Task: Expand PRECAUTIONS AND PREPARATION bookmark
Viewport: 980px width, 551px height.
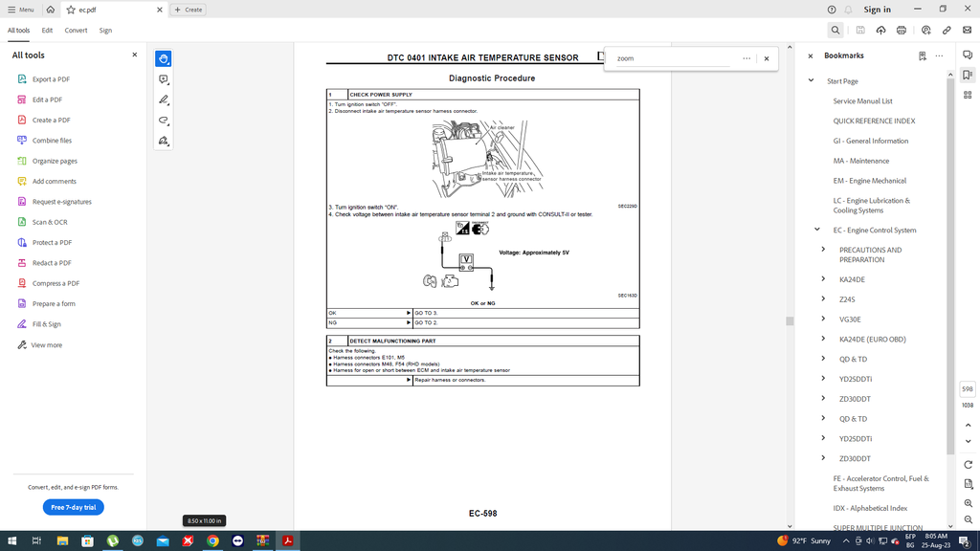Action: click(x=823, y=250)
